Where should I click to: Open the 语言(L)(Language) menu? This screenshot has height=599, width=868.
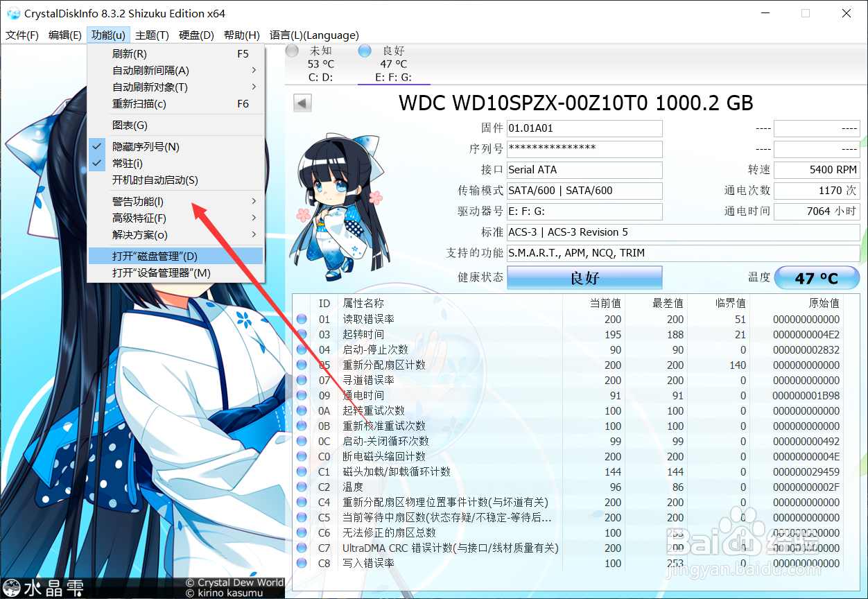coord(314,35)
